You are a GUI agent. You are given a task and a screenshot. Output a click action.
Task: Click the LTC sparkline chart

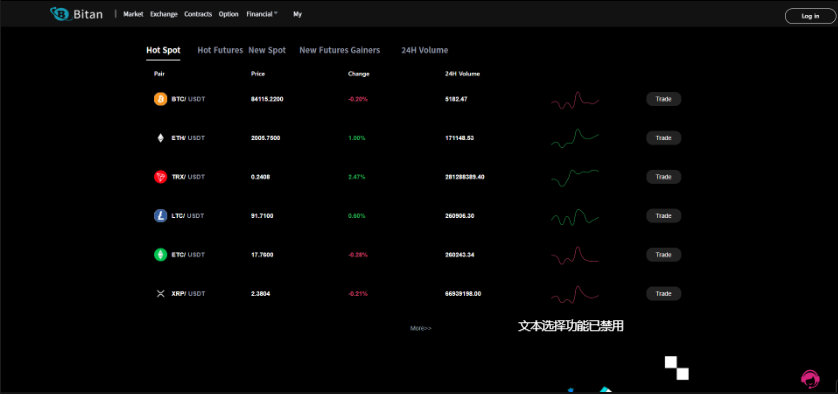click(575, 217)
